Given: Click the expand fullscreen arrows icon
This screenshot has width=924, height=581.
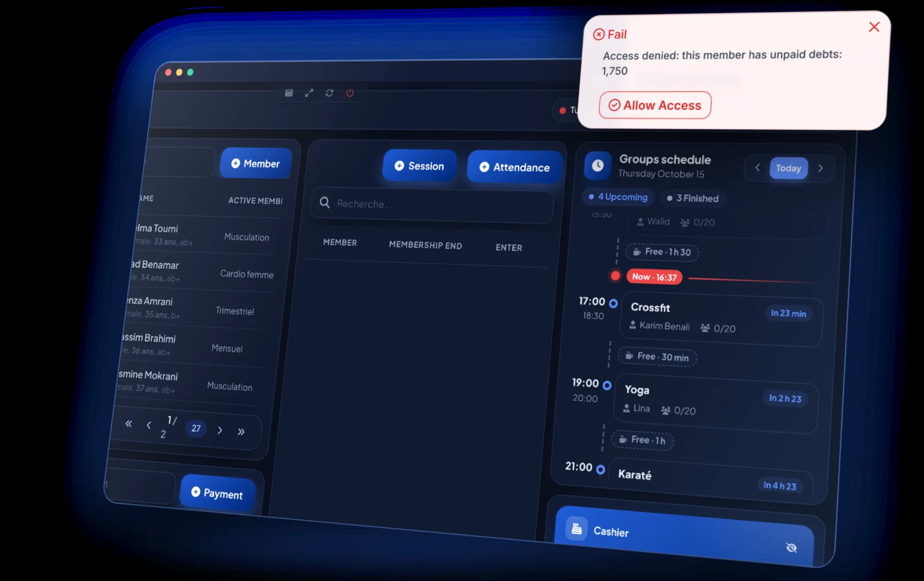Looking at the screenshot, I should coord(310,93).
